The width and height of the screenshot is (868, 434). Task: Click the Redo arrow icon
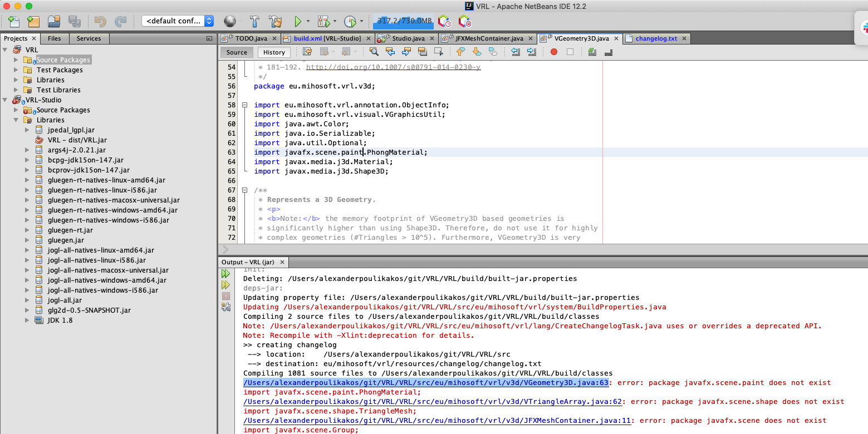(x=120, y=22)
